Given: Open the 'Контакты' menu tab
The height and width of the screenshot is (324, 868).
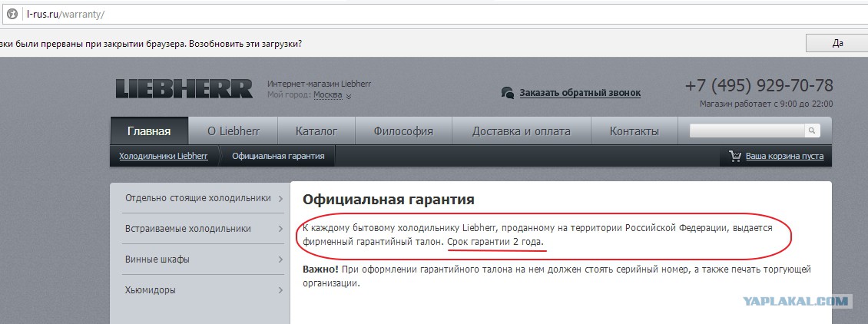Looking at the screenshot, I should pos(634,131).
